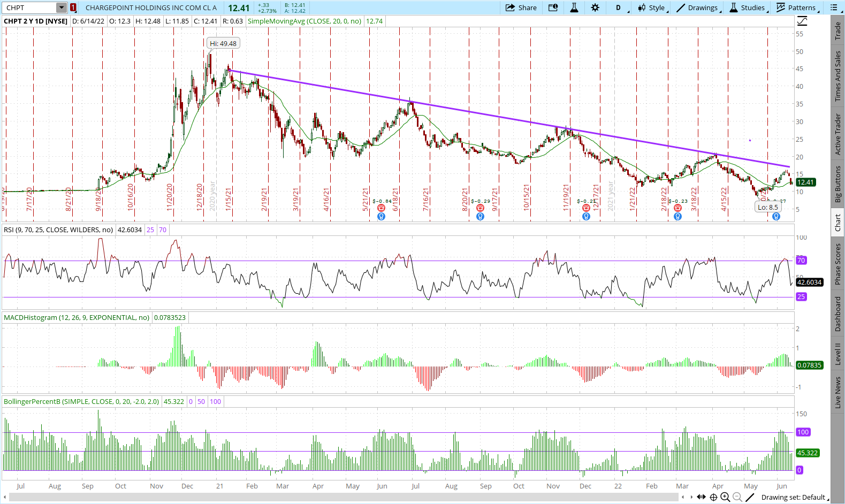Image resolution: width=845 pixels, height=504 pixels.
Task: Click the red symbol link number 1 icon
Action: tap(73, 7)
